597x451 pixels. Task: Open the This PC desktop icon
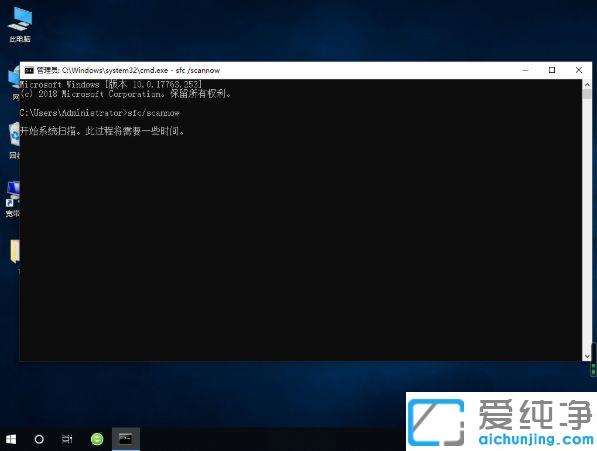pos(20,24)
